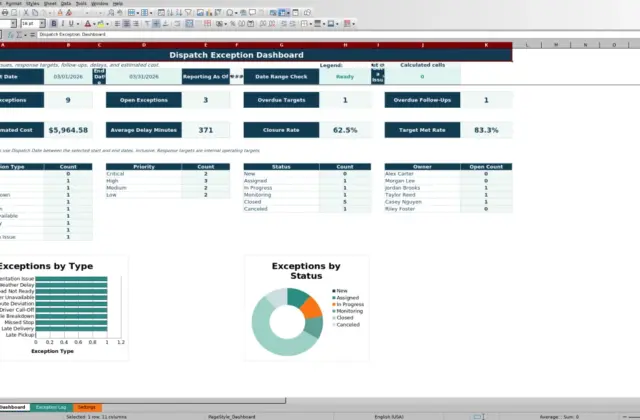Click the Cut scissors icon
This screenshot has width=640, height=420.
(26, 13)
